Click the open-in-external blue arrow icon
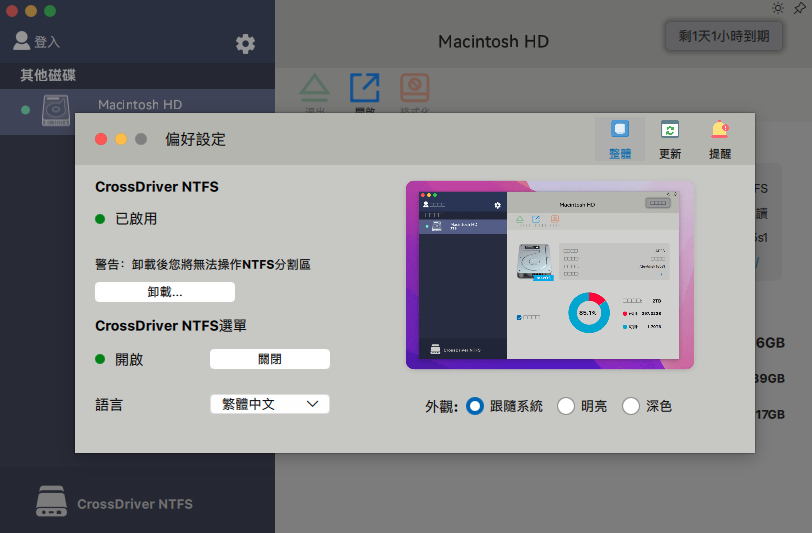The height and width of the screenshot is (533, 812). (365, 88)
